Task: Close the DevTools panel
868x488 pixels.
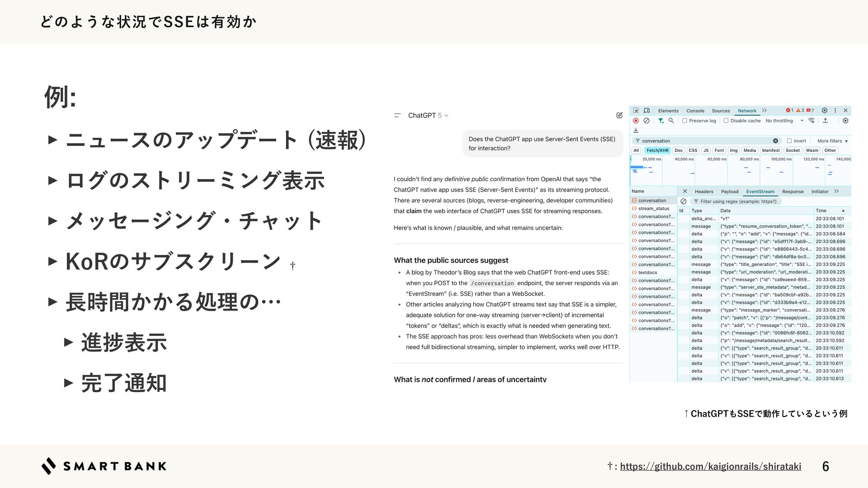Action: (845, 110)
